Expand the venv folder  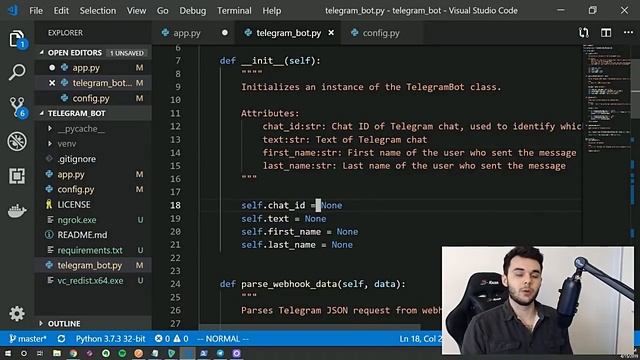[x=67, y=144]
